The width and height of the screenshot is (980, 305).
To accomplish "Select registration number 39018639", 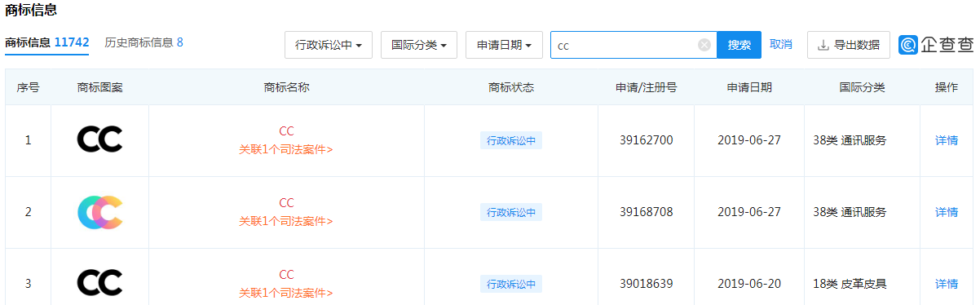I will click(647, 284).
